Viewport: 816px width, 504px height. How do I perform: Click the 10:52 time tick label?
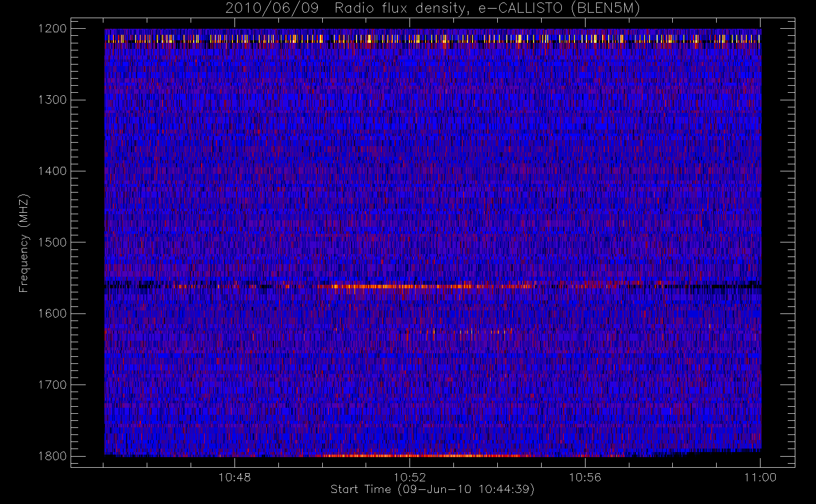click(410, 477)
